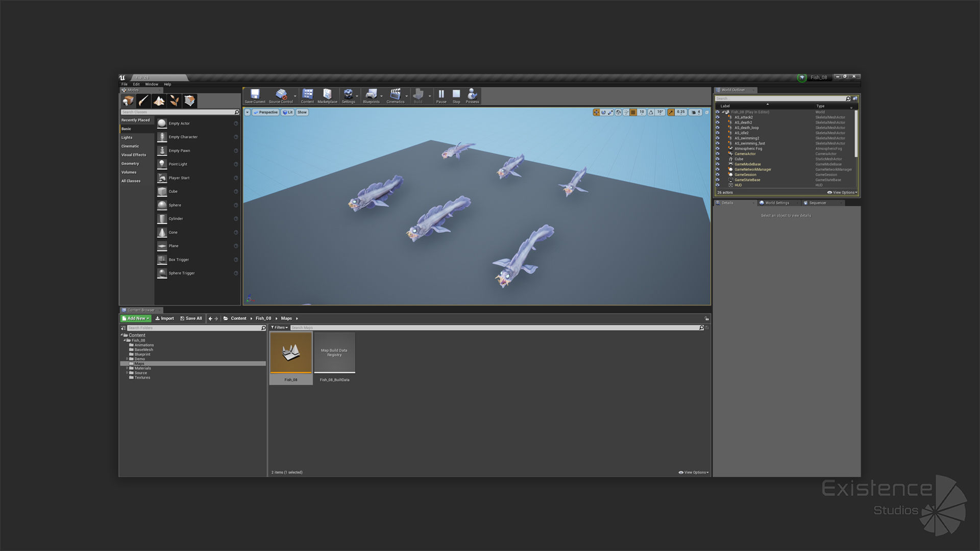Click the Save Current toolbar icon

tap(255, 95)
